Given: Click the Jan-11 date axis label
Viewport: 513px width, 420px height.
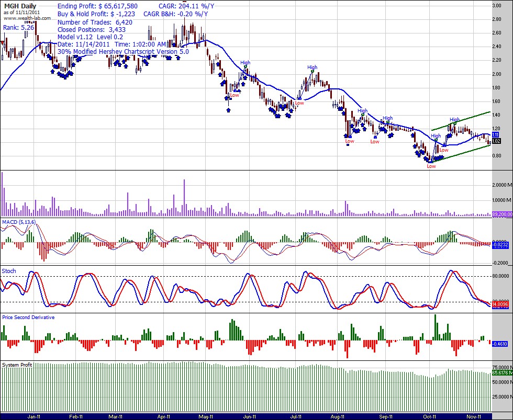Looking at the screenshot, I should coord(35,417).
